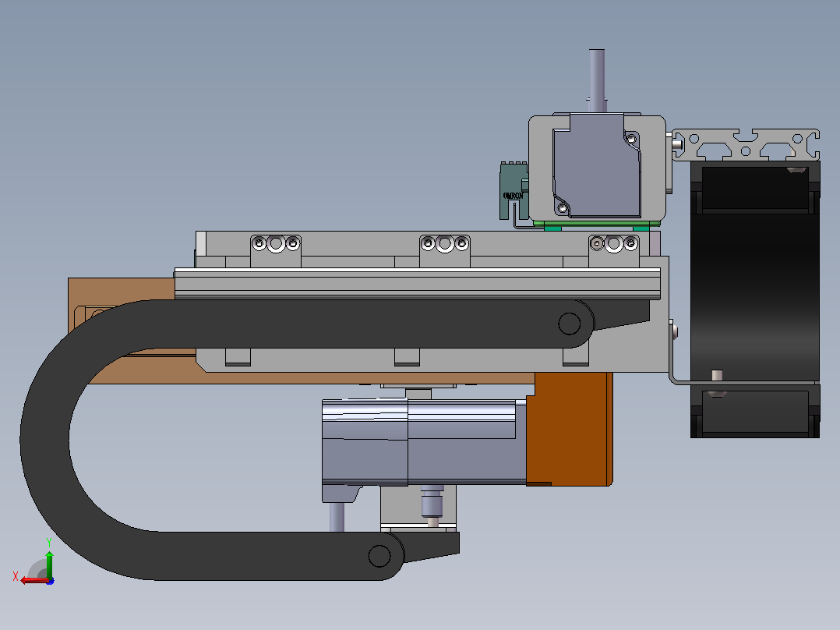Viewport: 840px width, 630px height.
Task: Select the black vertical cable carrier
Action: [755, 299]
